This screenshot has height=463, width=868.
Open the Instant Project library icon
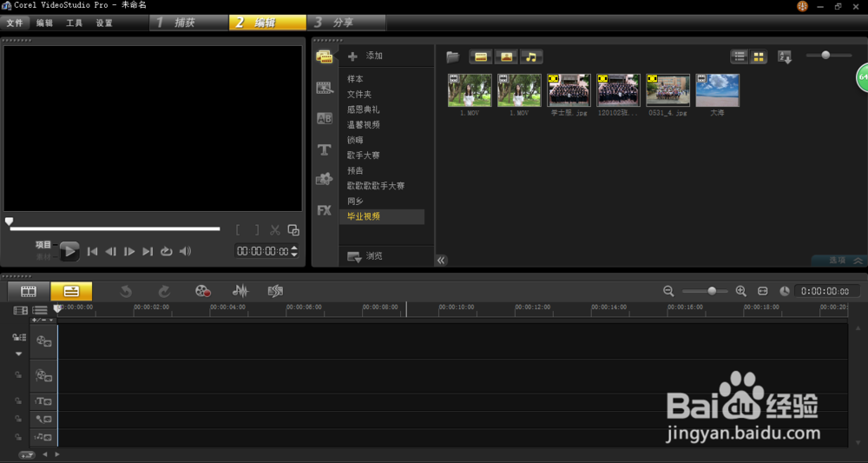pos(325,88)
